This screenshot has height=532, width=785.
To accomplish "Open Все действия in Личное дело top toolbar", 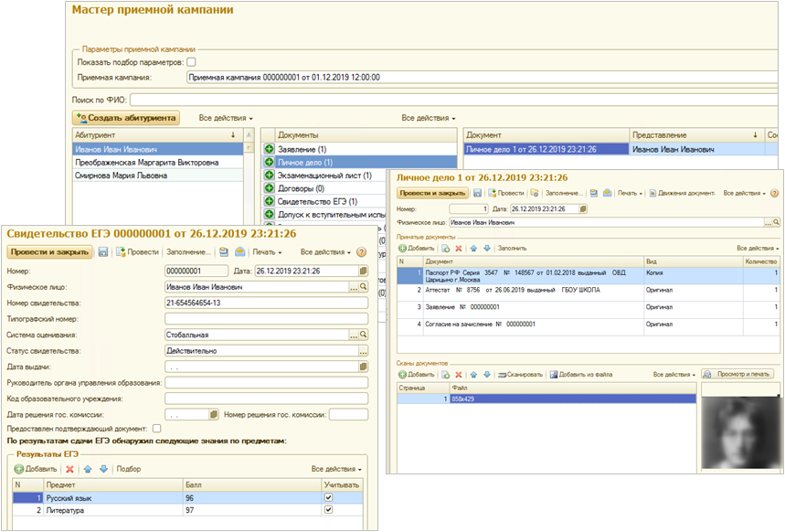I will (x=745, y=193).
